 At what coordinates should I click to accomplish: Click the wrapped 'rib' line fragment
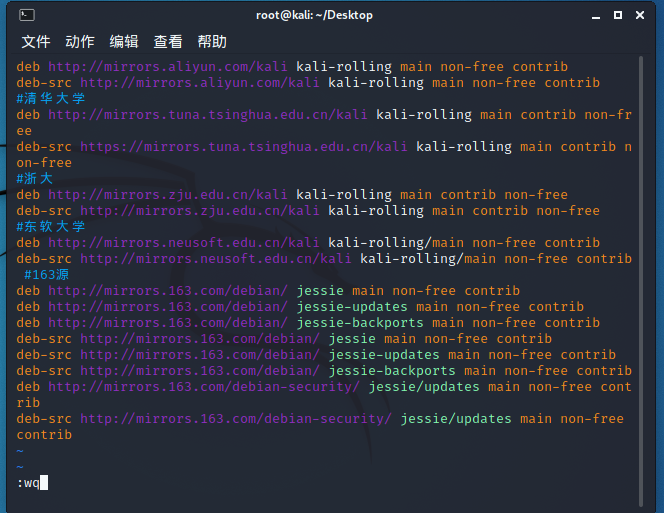[28, 403]
